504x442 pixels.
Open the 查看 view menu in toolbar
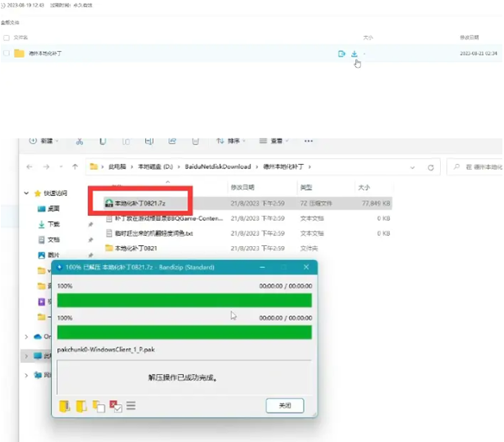[x=274, y=141]
